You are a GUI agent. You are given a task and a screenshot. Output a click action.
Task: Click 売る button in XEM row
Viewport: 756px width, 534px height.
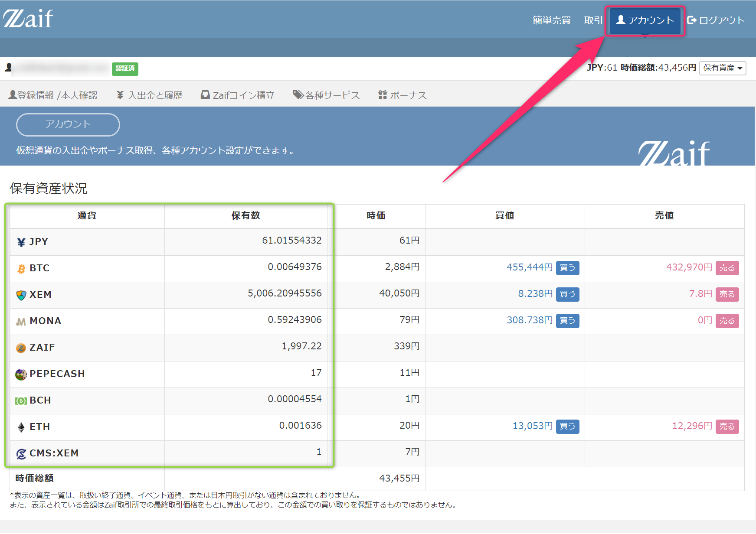727,294
